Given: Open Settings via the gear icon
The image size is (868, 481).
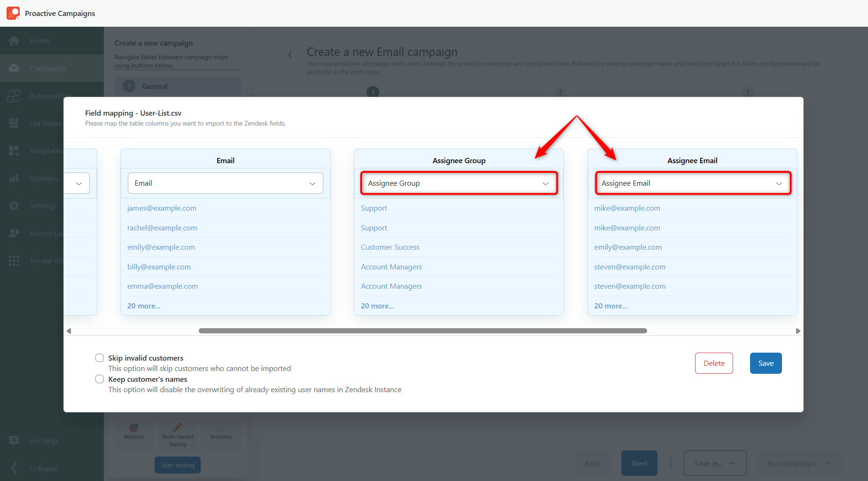Looking at the screenshot, I should point(14,205).
